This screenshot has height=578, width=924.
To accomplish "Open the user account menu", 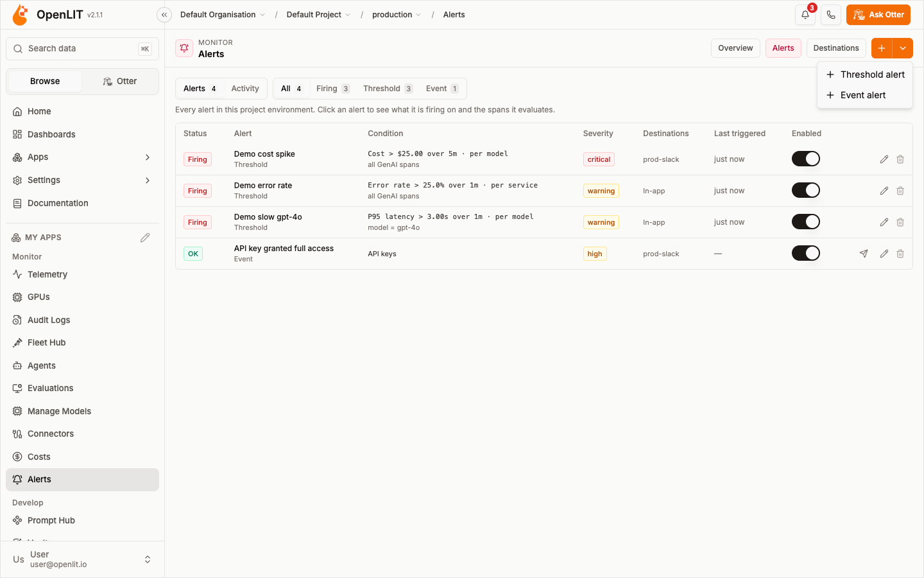I will click(x=82, y=559).
